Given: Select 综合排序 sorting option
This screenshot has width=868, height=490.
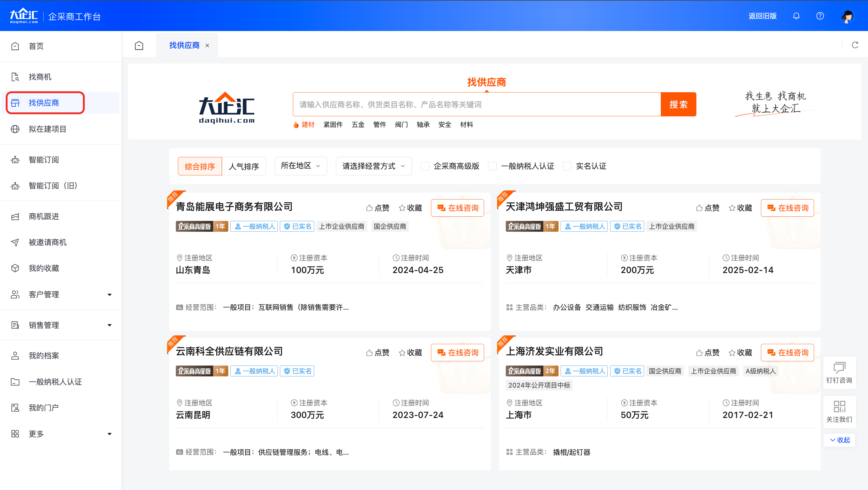Looking at the screenshot, I should click(200, 166).
